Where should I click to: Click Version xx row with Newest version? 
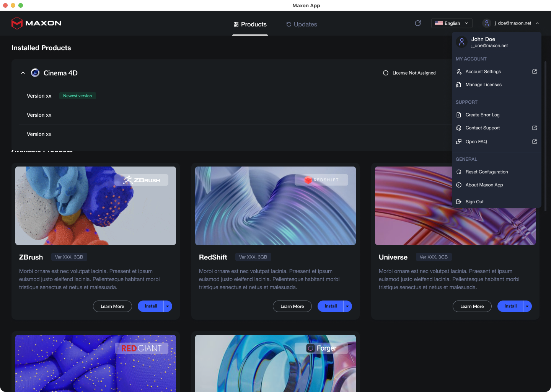tap(235, 96)
